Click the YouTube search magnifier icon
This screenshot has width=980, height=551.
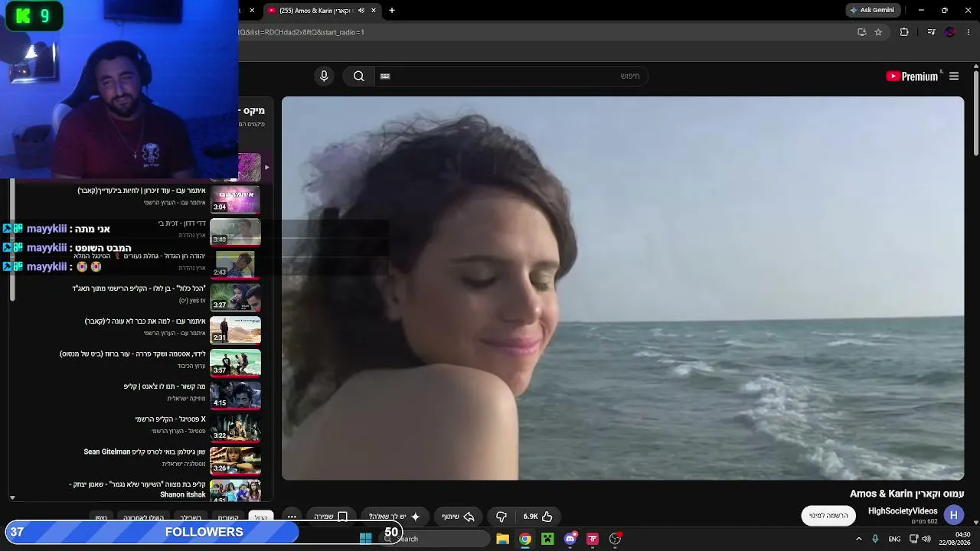point(358,76)
